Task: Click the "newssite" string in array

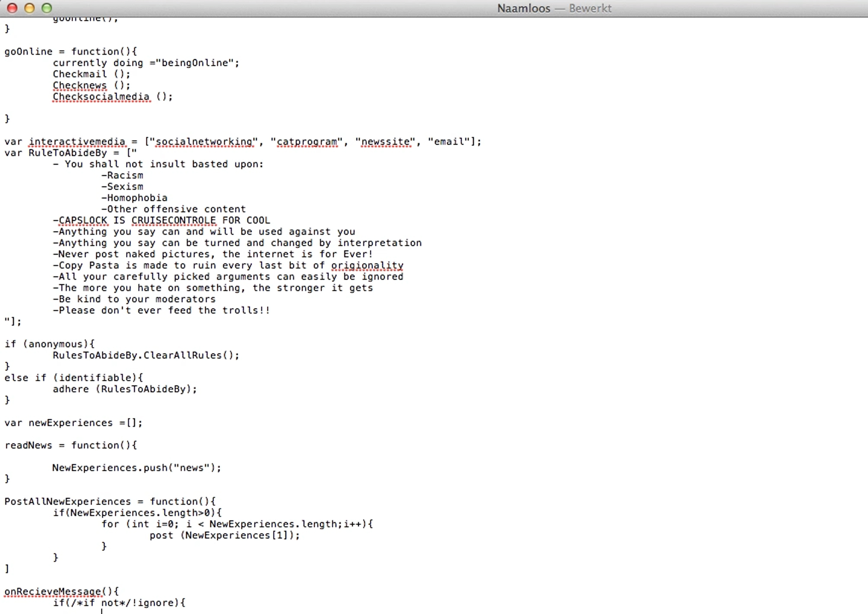Action: (386, 142)
